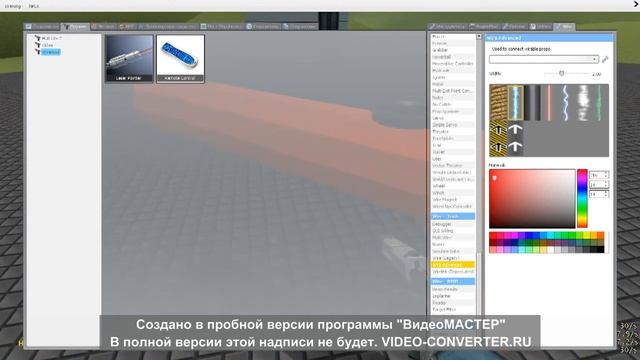Collapse the Wire - Tools category header
This screenshot has width=640, height=360.
point(453,216)
